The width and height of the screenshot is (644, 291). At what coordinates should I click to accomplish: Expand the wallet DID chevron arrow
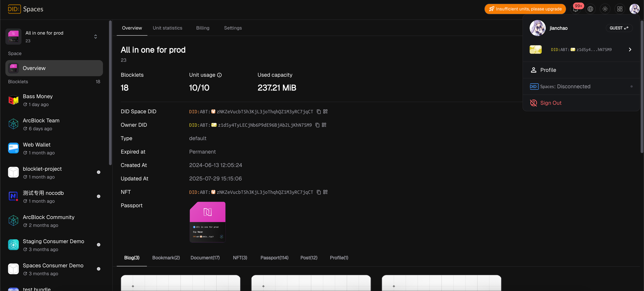(630, 50)
